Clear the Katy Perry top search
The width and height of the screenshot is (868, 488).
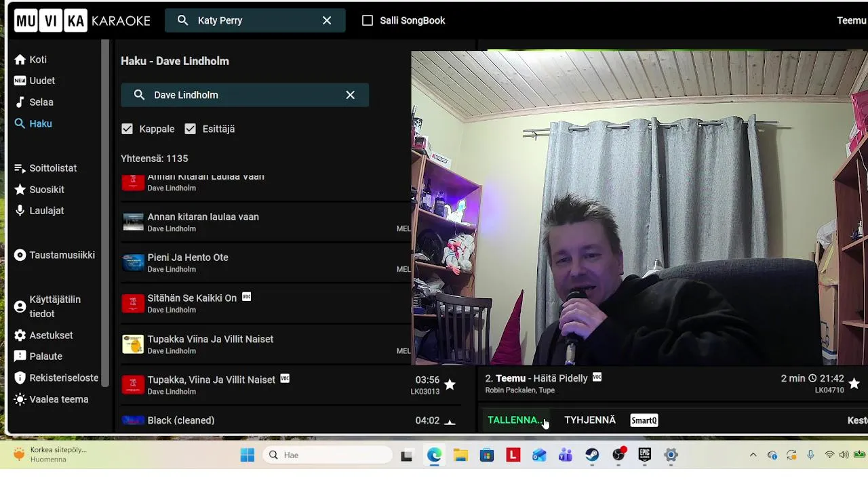(x=327, y=20)
